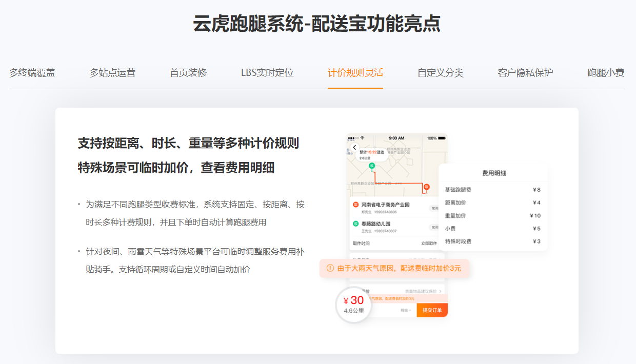Switch to the 多终端覆盖 tab
Screen dimensions: 636x364
(x=32, y=73)
